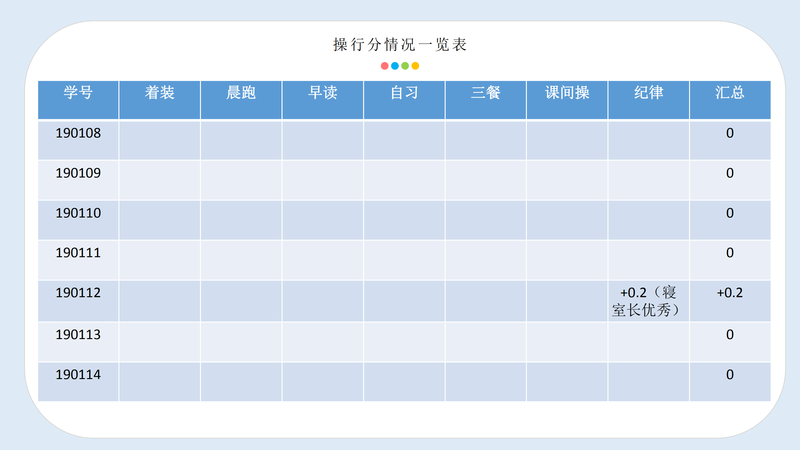Click student number 190114
Image resolution: width=800 pixels, height=450 pixels.
pyautogui.click(x=78, y=374)
